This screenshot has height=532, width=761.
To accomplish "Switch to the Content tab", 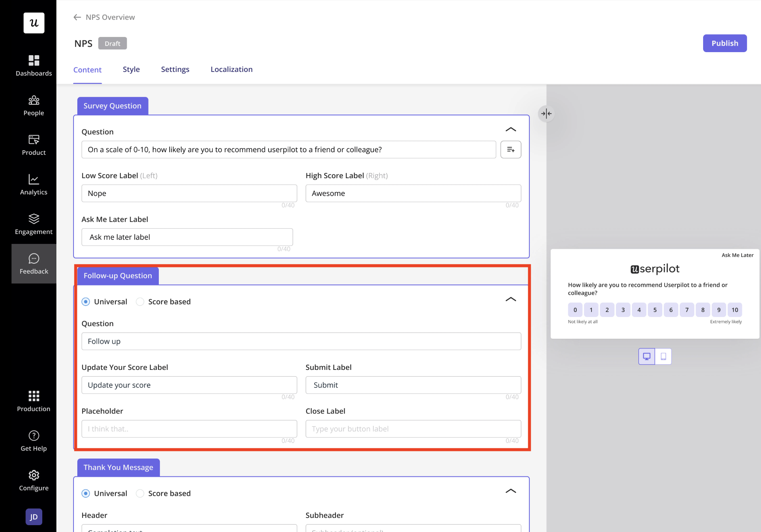I will tap(88, 70).
